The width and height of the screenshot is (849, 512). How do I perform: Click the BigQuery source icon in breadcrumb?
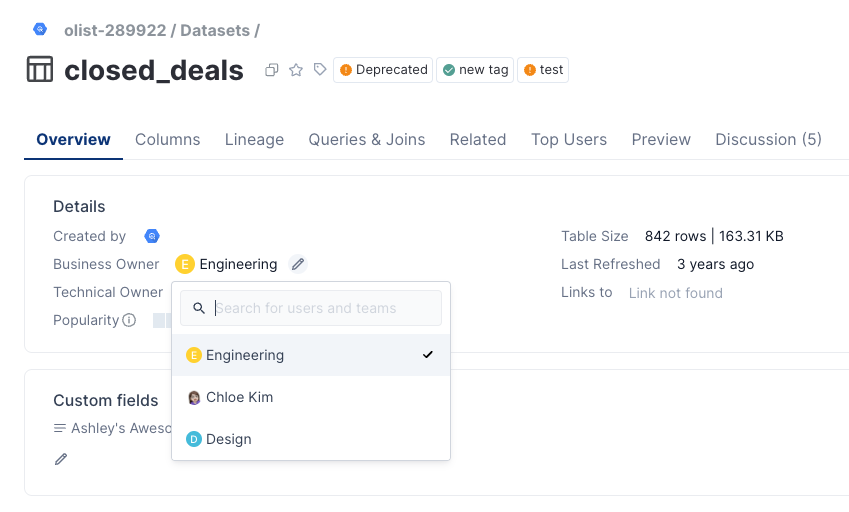[40, 29]
